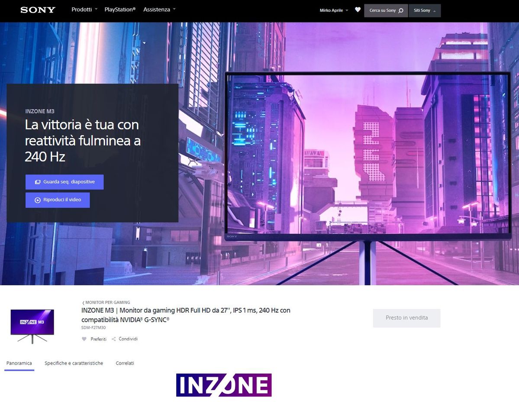
Task: Switch to the Correlati tab
Action: click(x=125, y=363)
